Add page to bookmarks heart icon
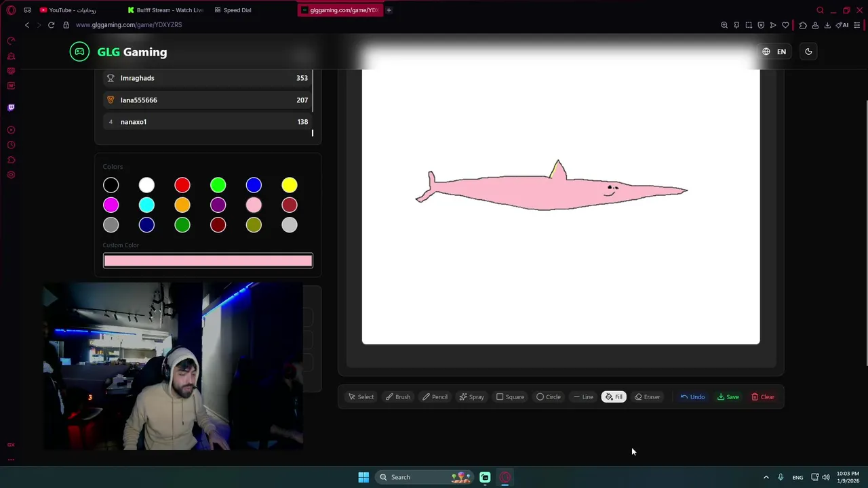Screen dimensions: 868x488 pyautogui.click(x=785, y=25)
